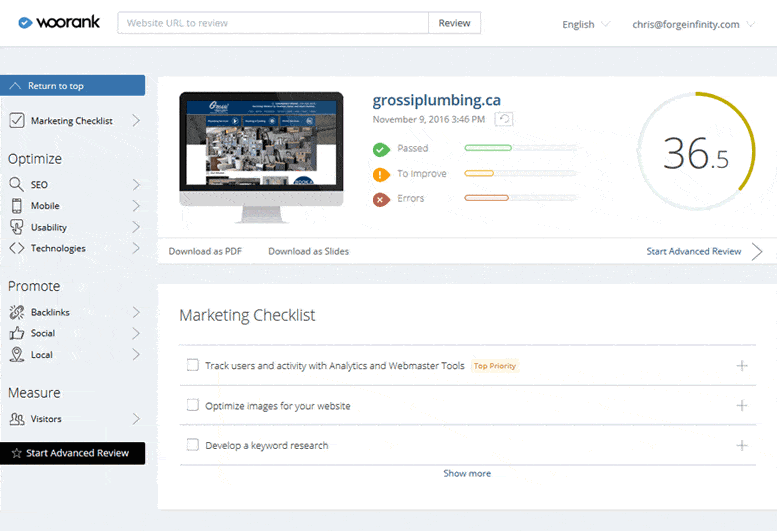Click the Technologies code icon in sidebar

click(16, 248)
